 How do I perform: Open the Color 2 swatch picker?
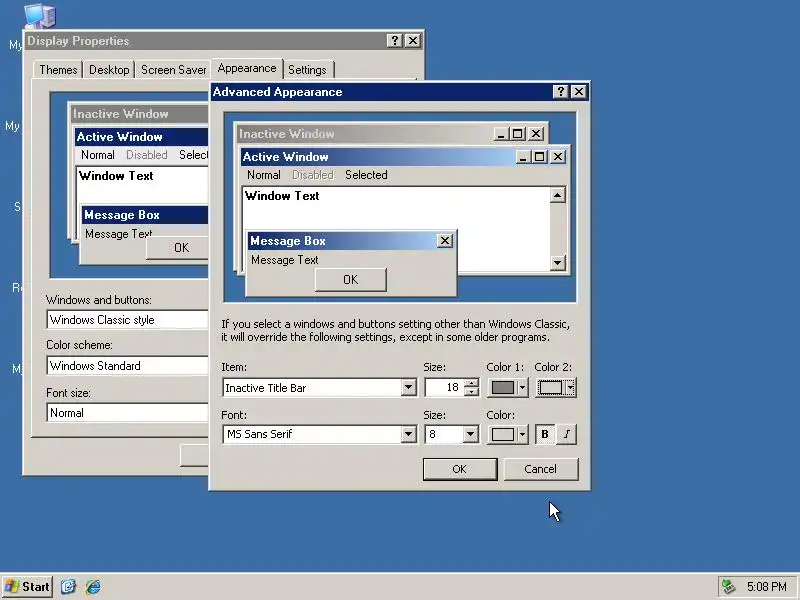[556, 388]
